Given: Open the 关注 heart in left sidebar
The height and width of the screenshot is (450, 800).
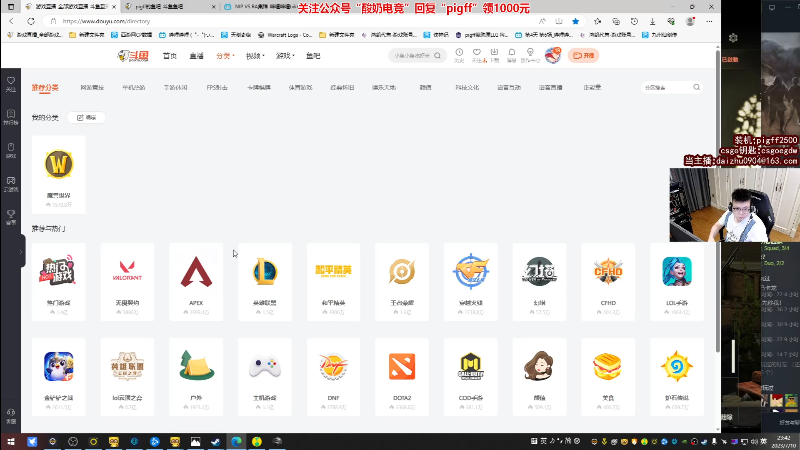Looking at the screenshot, I should [11, 84].
